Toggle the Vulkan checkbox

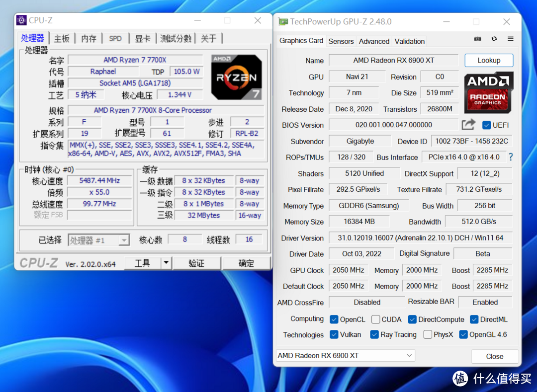coord(334,334)
